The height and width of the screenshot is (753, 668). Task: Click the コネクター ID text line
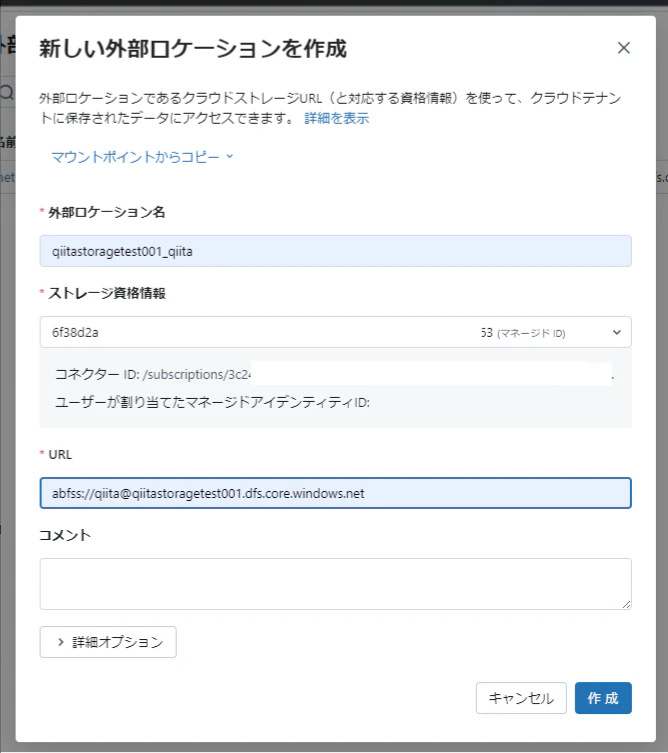tap(334, 375)
